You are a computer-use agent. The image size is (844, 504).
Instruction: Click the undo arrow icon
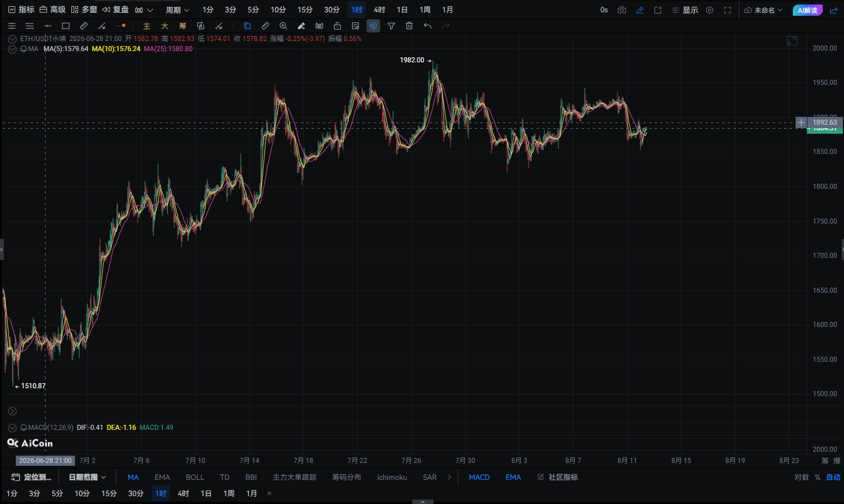[427, 26]
